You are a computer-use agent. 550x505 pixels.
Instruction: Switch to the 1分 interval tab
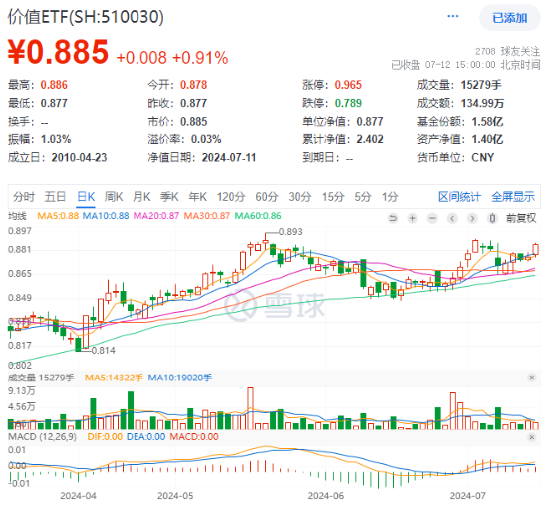pyautogui.click(x=390, y=197)
